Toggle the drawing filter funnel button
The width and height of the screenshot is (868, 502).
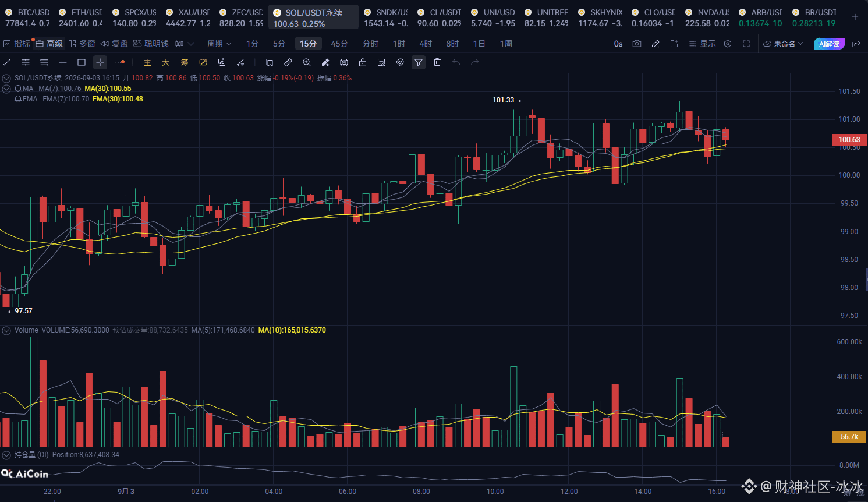tap(419, 62)
